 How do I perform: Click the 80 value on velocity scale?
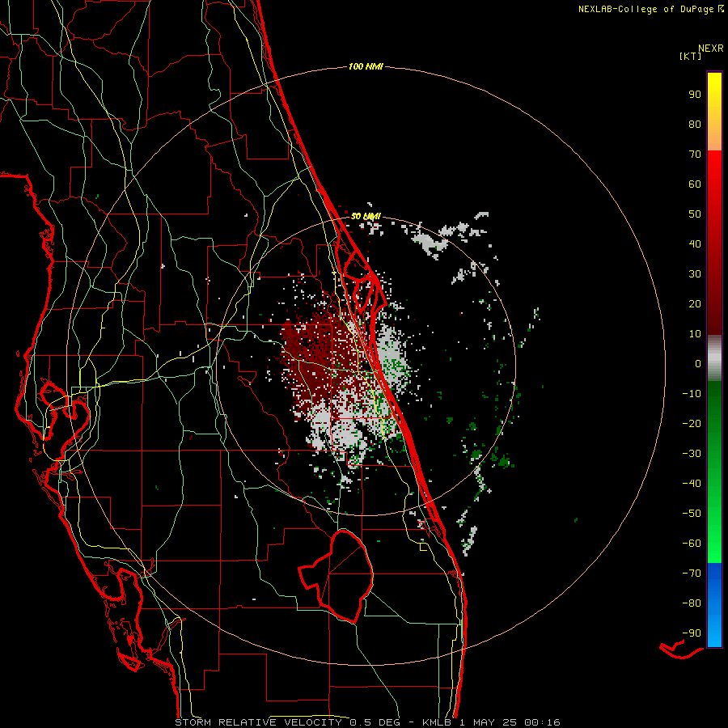point(695,125)
